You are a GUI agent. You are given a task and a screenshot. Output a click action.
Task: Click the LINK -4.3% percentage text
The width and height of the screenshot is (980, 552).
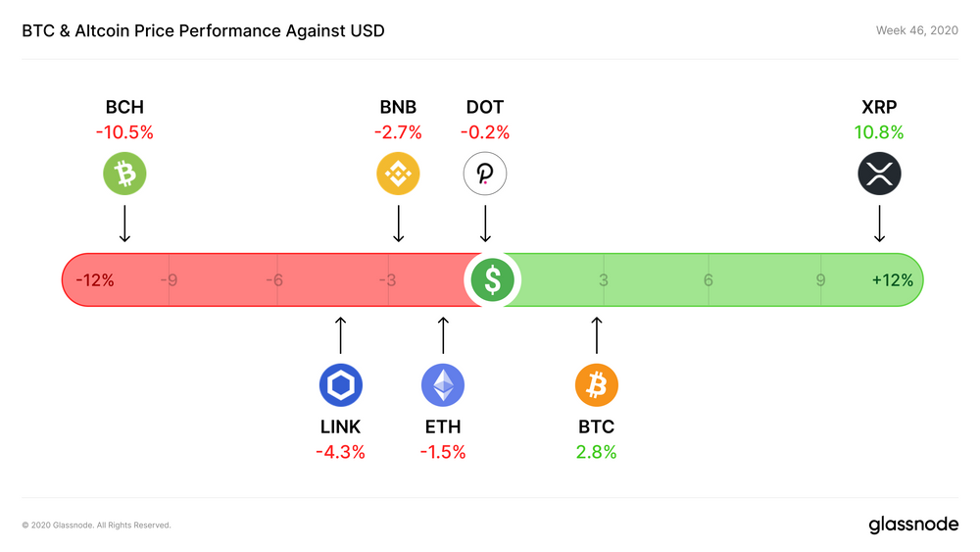click(x=341, y=452)
